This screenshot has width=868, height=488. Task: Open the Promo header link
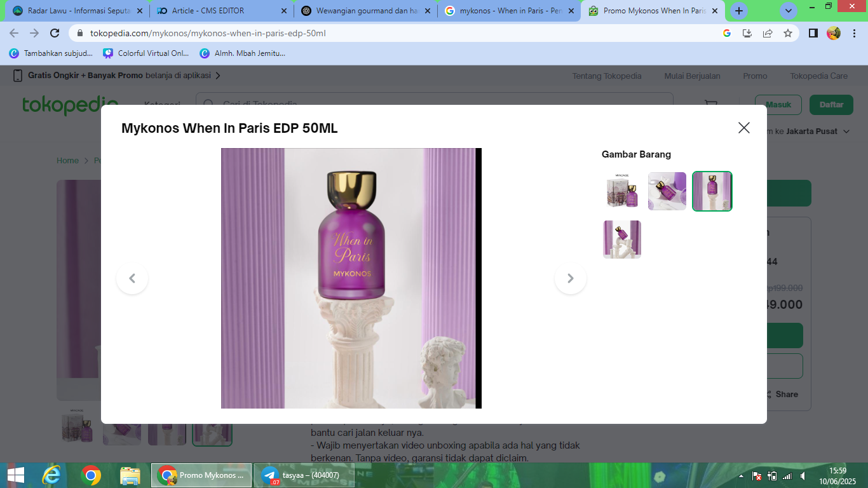point(755,76)
